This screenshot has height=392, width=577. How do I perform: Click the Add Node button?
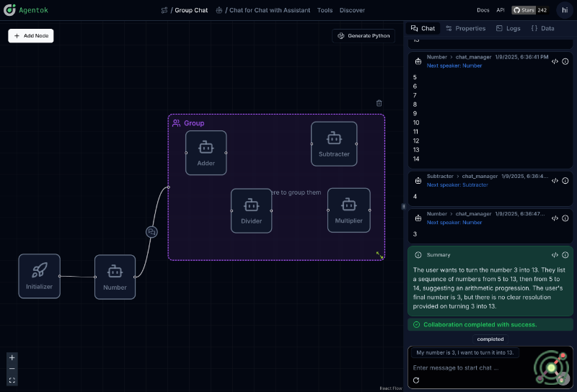pyautogui.click(x=31, y=35)
